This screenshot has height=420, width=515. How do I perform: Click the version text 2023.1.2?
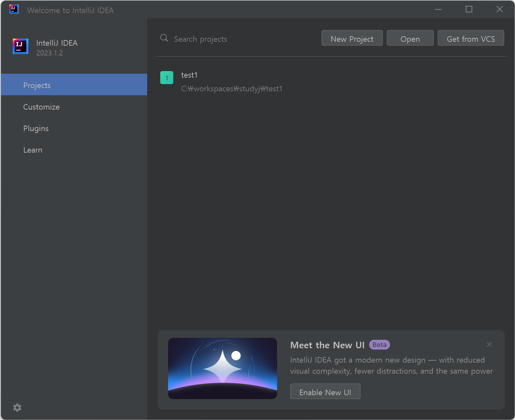point(50,53)
